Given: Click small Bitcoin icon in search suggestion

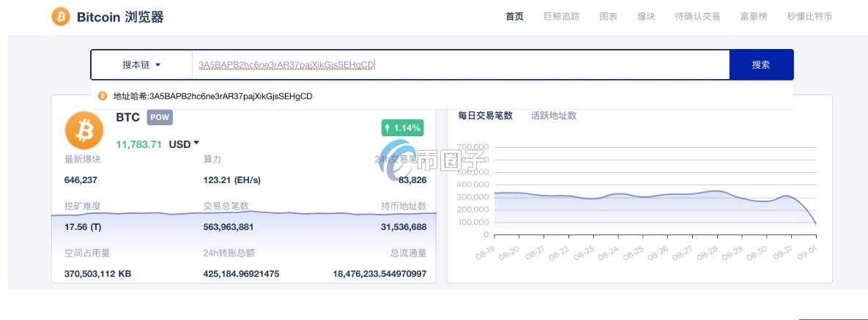Looking at the screenshot, I should click(103, 97).
